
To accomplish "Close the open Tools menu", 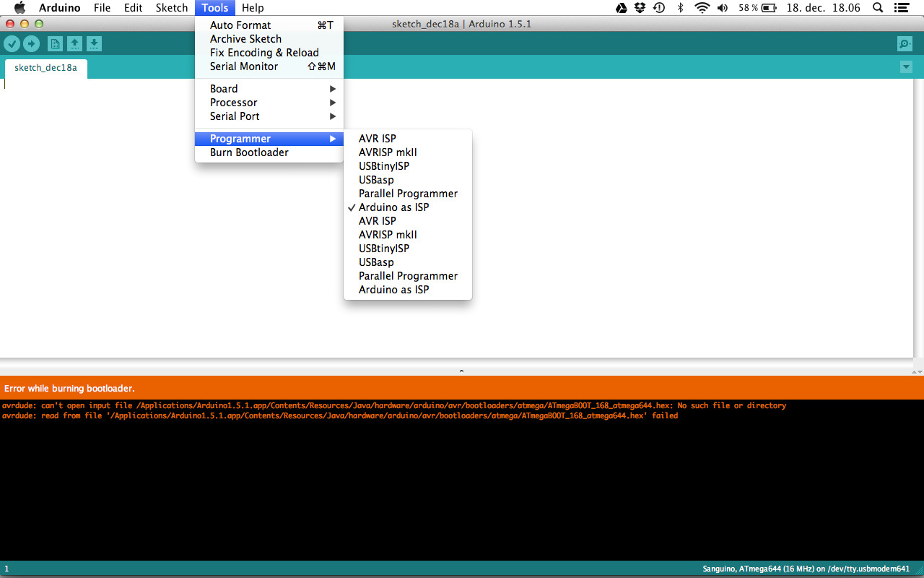I will tap(215, 8).
